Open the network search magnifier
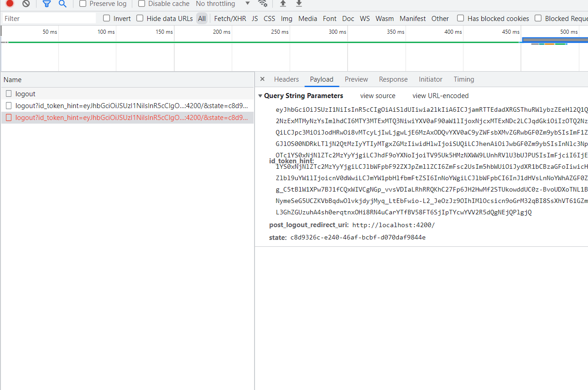588x390 pixels. click(62, 4)
